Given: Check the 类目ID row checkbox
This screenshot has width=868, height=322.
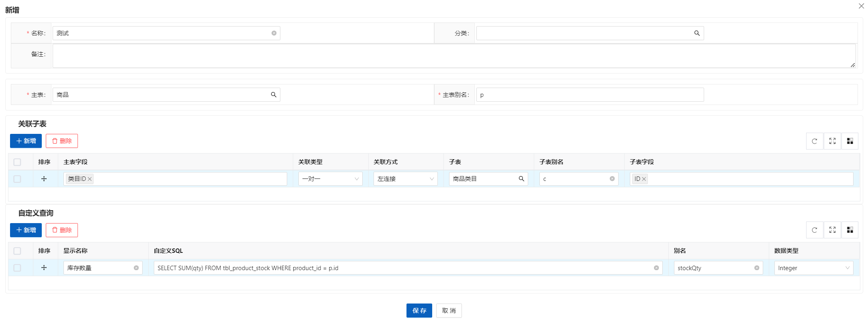Looking at the screenshot, I should pyautogui.click(x=17, y=179).
